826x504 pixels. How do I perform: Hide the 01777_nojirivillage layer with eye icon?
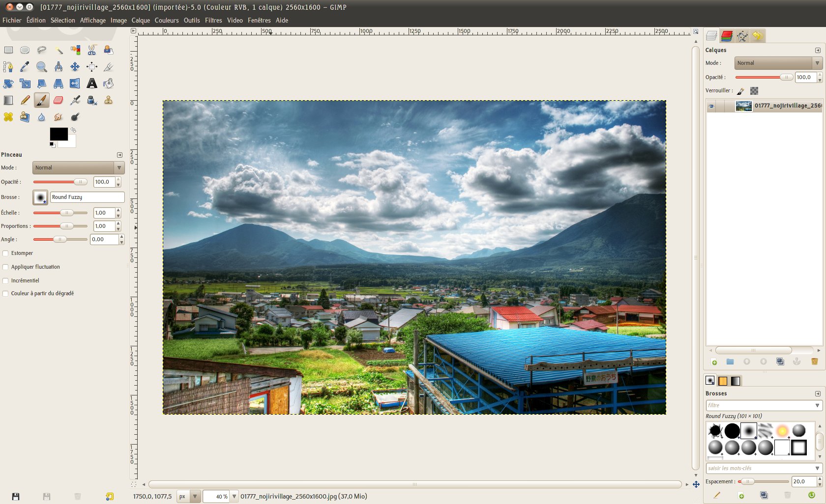click(x=711, y=106)
